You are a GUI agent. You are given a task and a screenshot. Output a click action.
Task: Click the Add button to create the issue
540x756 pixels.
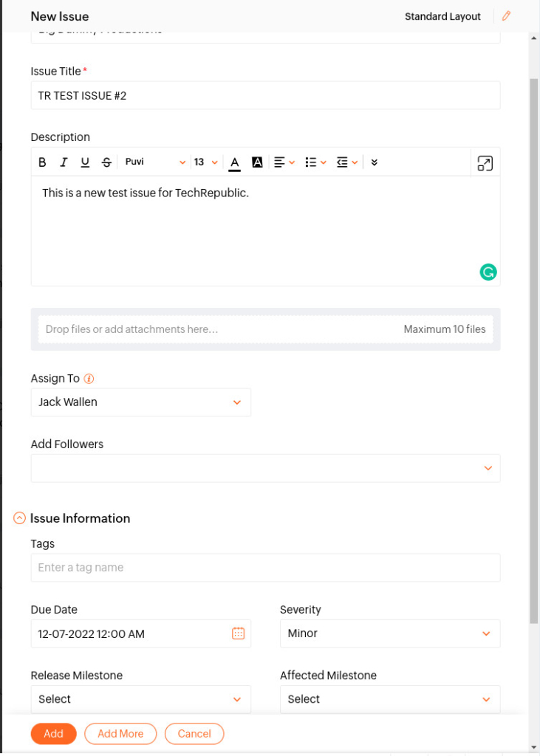53,733
